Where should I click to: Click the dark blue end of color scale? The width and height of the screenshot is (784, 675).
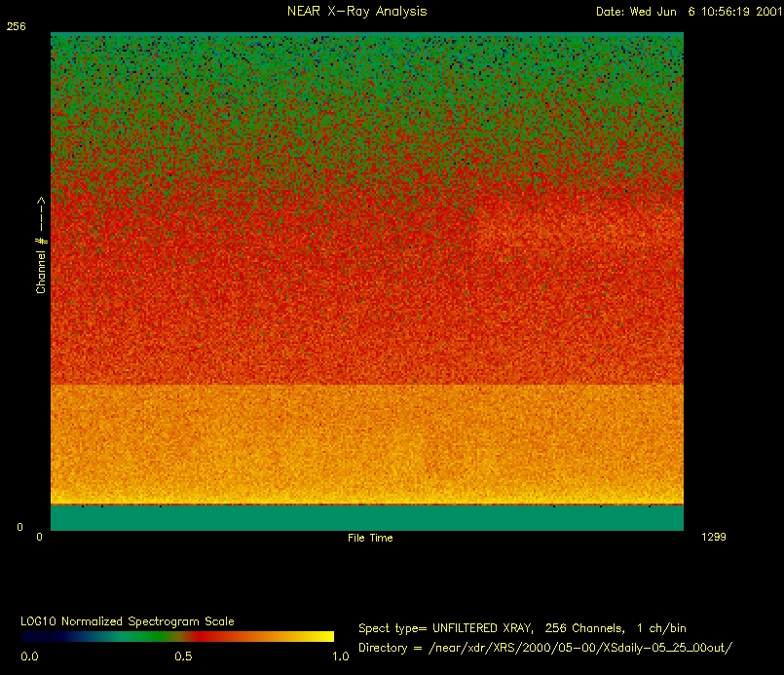[34, 636]
